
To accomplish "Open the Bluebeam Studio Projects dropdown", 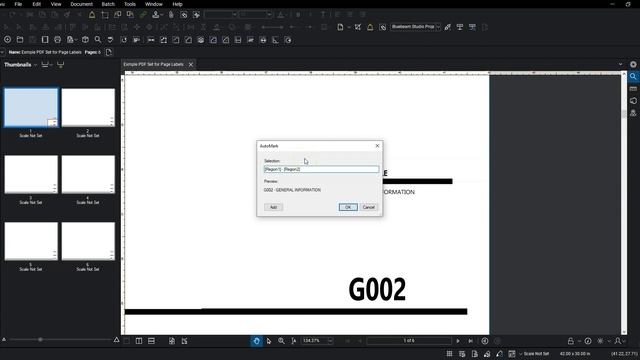I will click(x=438, y=27).
